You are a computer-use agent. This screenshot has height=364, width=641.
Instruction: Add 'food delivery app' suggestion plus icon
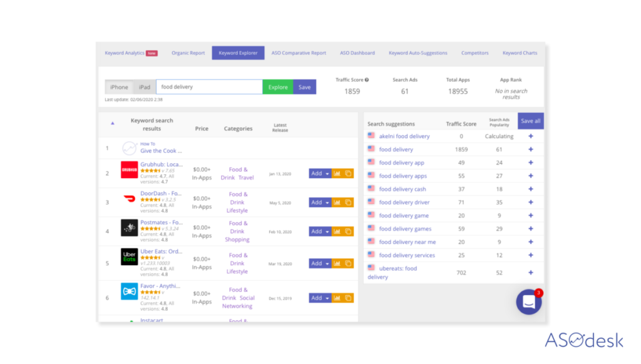tap(531, 163)
